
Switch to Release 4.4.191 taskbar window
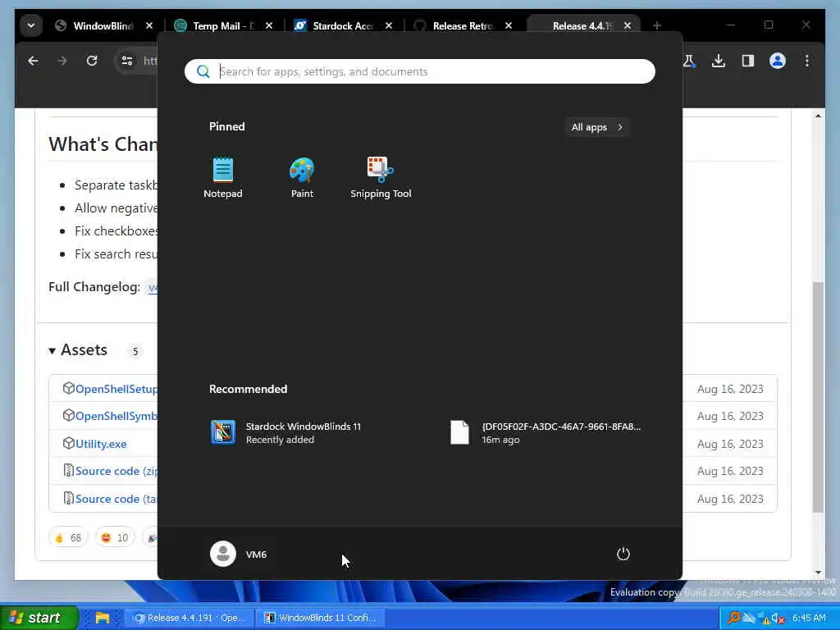pyautogui.click(x=189, y=618)
